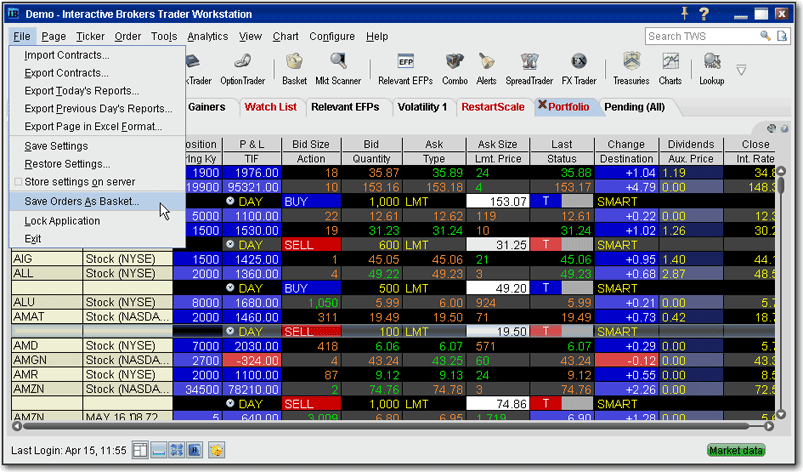Click the fourth blue status bar icon
The width and height of the screenshot is (803, 472).
[x=195, y=450]
